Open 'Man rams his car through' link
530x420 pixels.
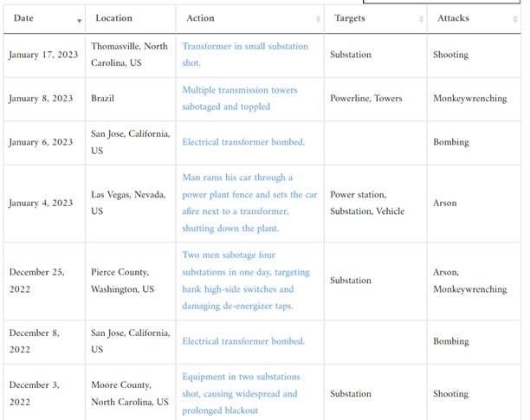click(249, 203)
